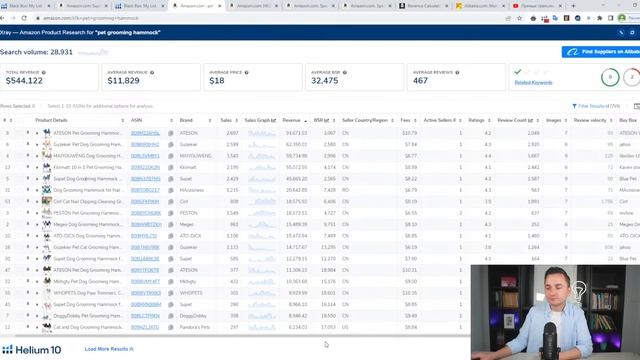This screenshot has width=640, height=360.
Task: Click the browser profile avatar
Action: [x=622, y=18]
